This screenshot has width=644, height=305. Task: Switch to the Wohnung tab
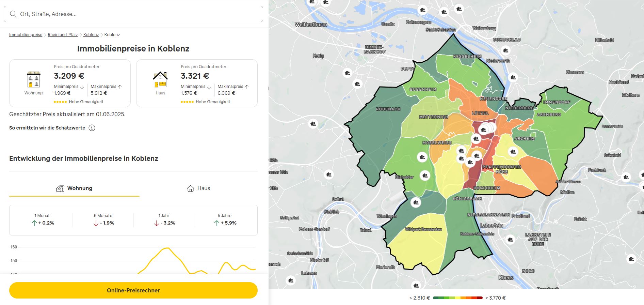[74, 188]
